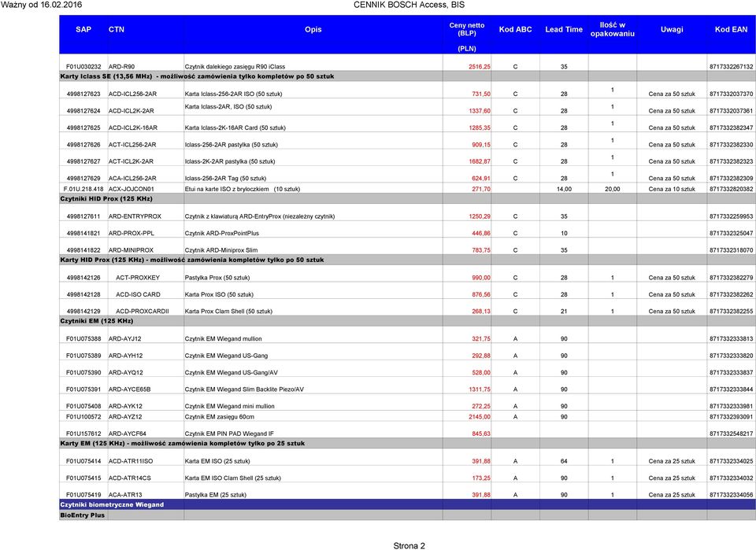Select EAN code 8717332267132
The image size is (756, 550).
[731, 67]
